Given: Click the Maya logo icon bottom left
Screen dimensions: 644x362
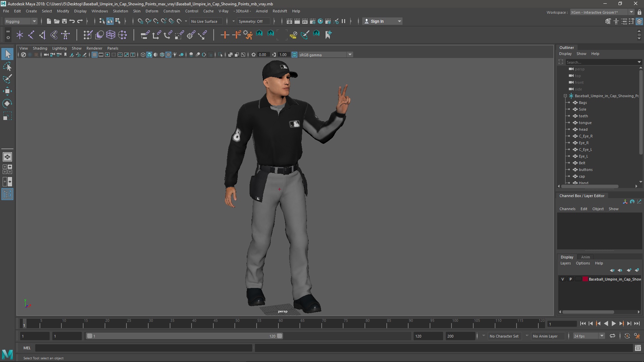Looking at the screenshot, I should [7, 354].
